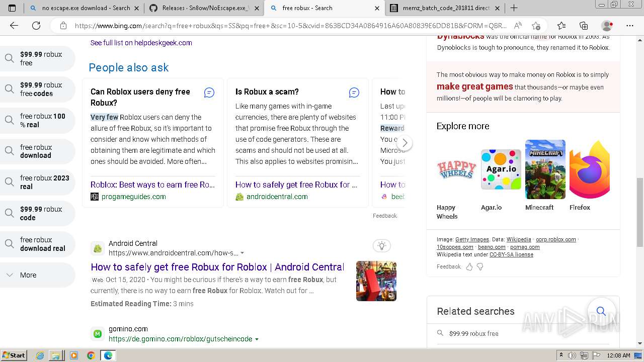Click the site lock icon in the address bar

63,26
